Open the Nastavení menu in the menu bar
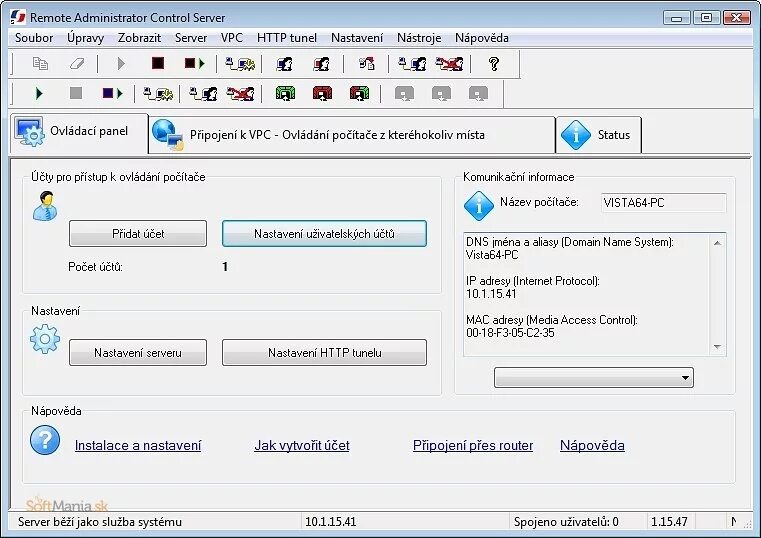This screenshot has height=538, width=761. tap(357, 38)
